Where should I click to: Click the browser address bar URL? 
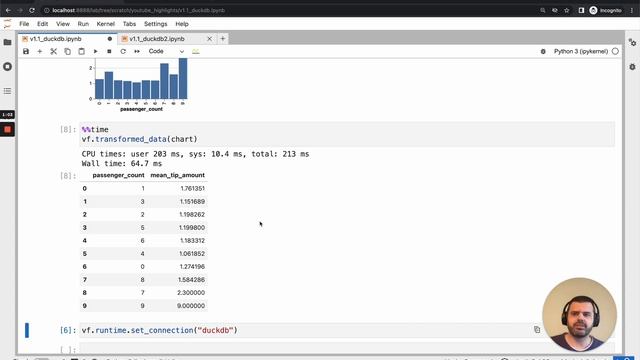pyautogui.click(x=138, y=10)
